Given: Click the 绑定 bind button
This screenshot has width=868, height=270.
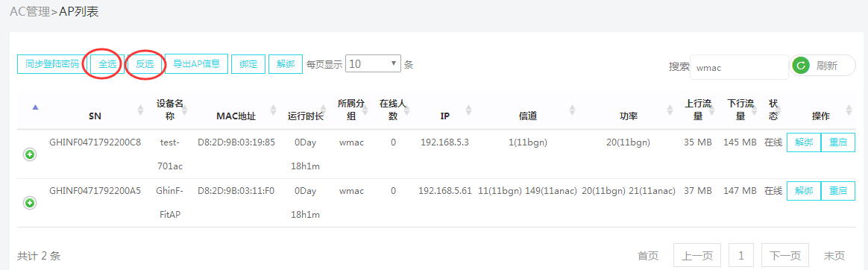Looking at the screenshot, I should (248, 63).
